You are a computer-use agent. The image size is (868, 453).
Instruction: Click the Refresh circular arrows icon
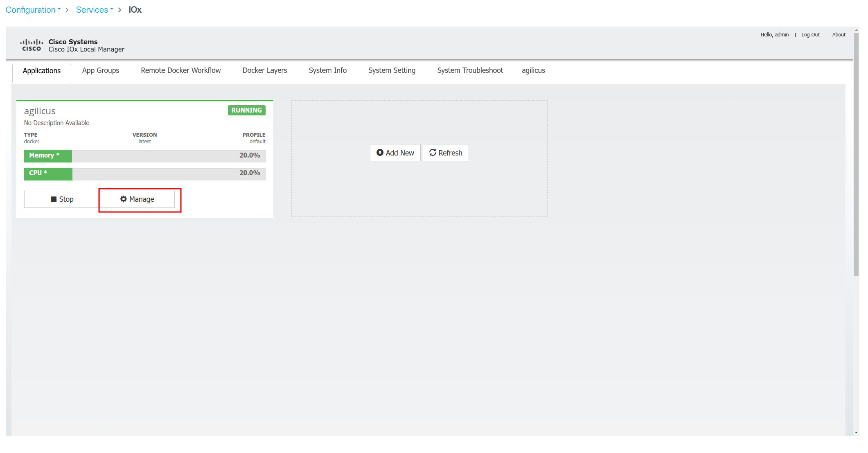433,153
